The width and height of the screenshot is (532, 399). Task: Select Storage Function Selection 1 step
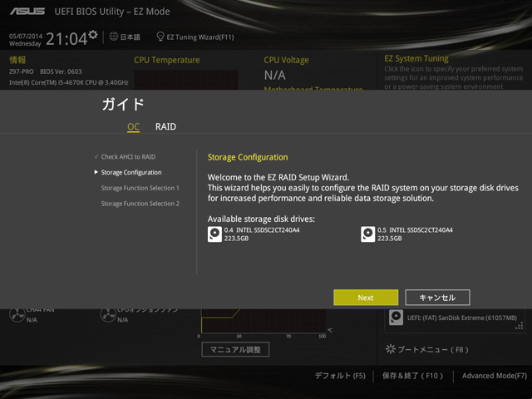(x=140, y=188)
